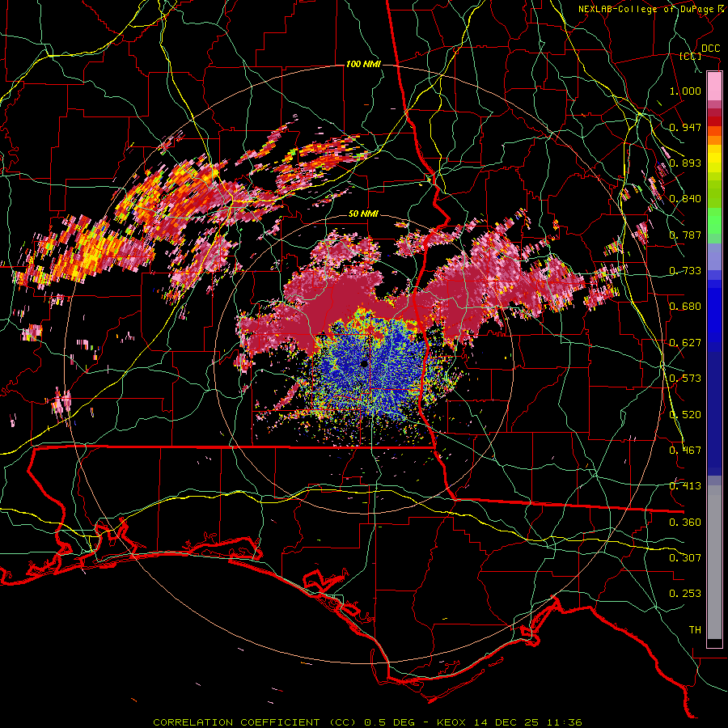
Task: Click the 0.360 color scale value
Action: click(685, 523)
